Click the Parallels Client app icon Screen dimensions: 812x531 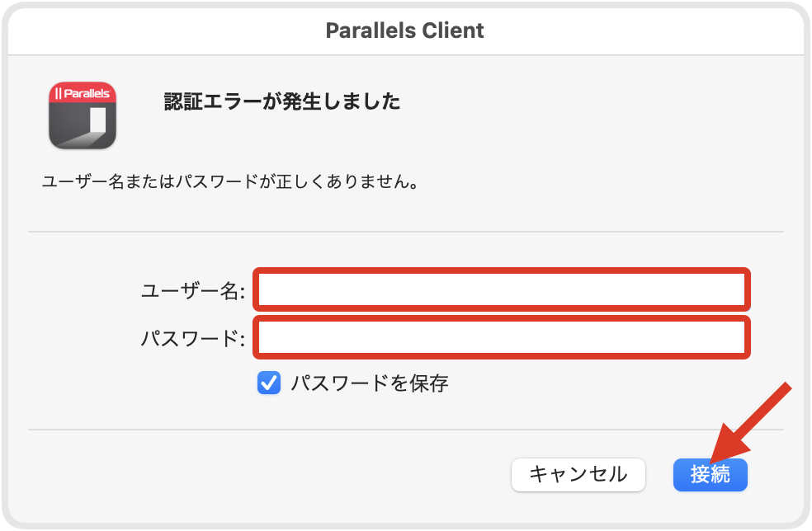click(83, 115)
